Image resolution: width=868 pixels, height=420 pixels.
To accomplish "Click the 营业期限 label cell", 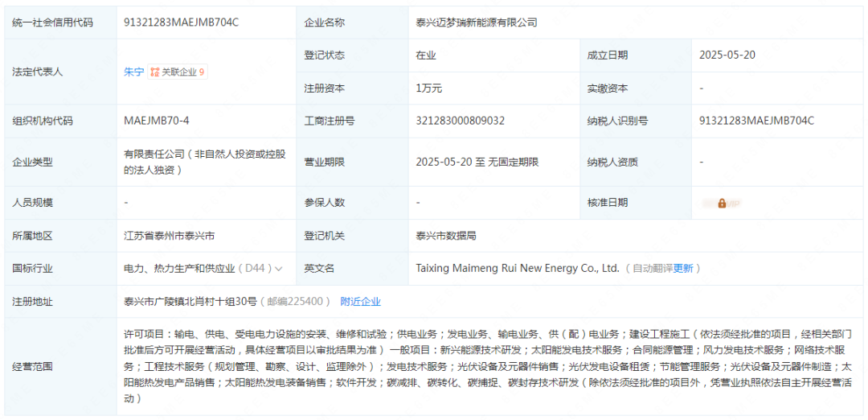I will pos(353,163).
